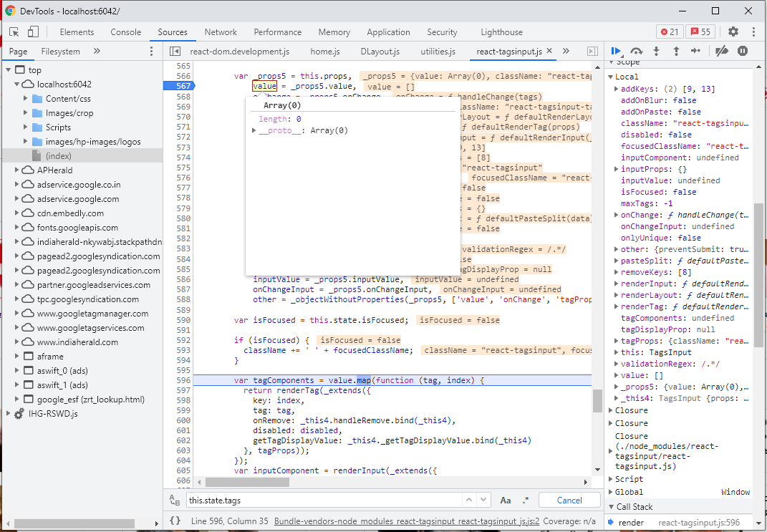Toggle the device toolbar icon
This screenshot has height=532, width=767.
pyautogui.click(x=33, y=32)
